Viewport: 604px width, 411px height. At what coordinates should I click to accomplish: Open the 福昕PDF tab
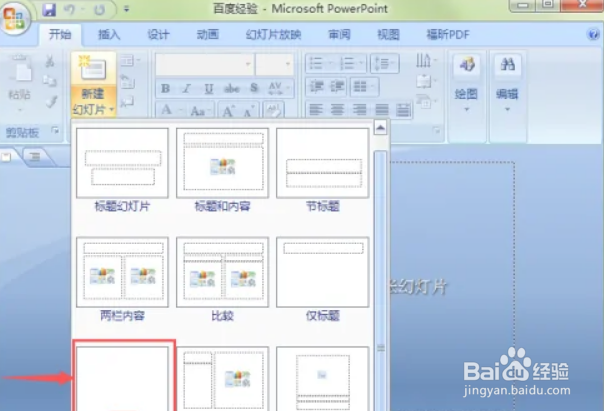coord(448,35)
